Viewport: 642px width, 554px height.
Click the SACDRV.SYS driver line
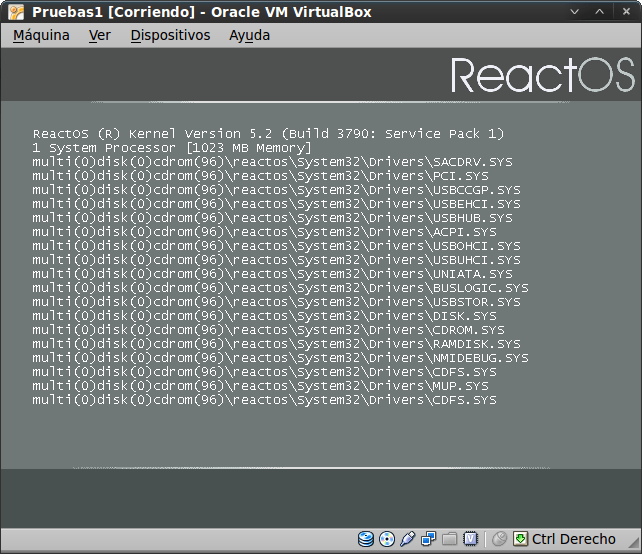(x=273, y=162)
